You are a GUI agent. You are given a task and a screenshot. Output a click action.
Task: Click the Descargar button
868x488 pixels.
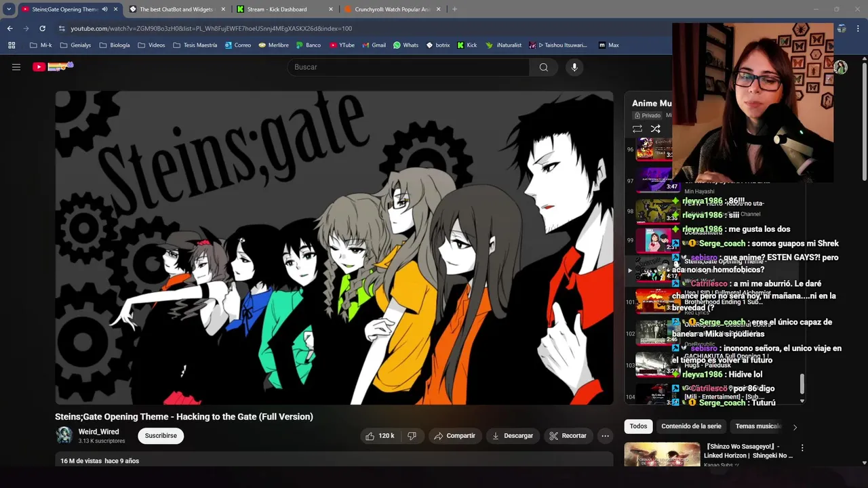click(513, 436)
